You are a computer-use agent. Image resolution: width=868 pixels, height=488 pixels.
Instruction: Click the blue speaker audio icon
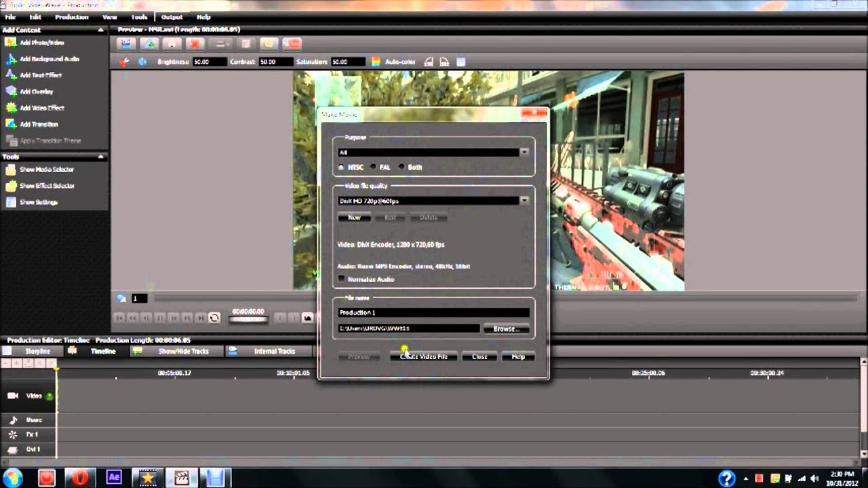[x=142, y=62]
